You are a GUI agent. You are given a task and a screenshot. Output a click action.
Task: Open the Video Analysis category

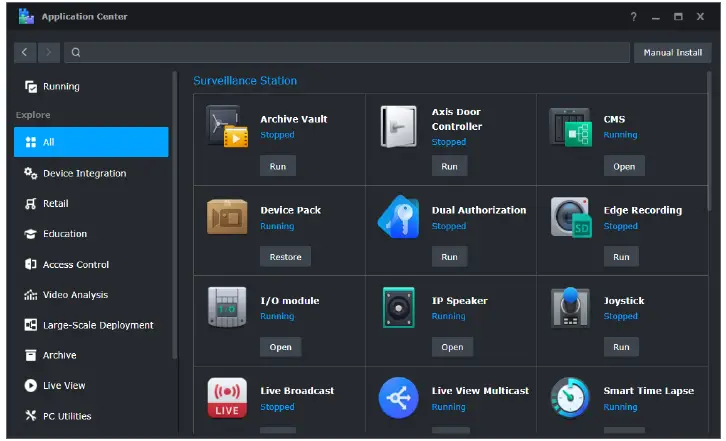coord(91,295)
